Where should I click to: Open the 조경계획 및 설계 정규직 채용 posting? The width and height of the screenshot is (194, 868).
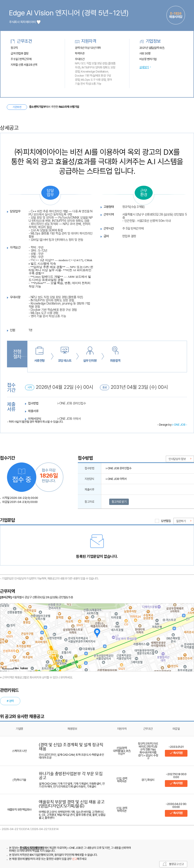[x=71, y=746]
